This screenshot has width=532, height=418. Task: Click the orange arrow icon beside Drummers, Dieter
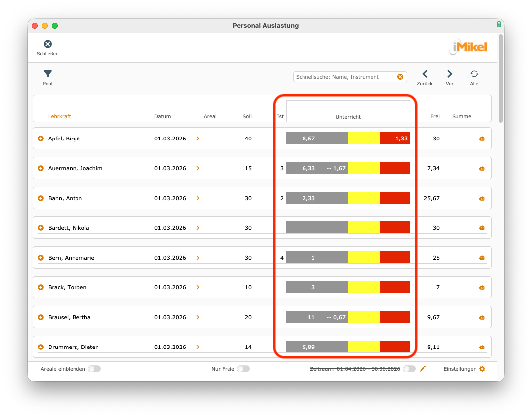[41, 347]
